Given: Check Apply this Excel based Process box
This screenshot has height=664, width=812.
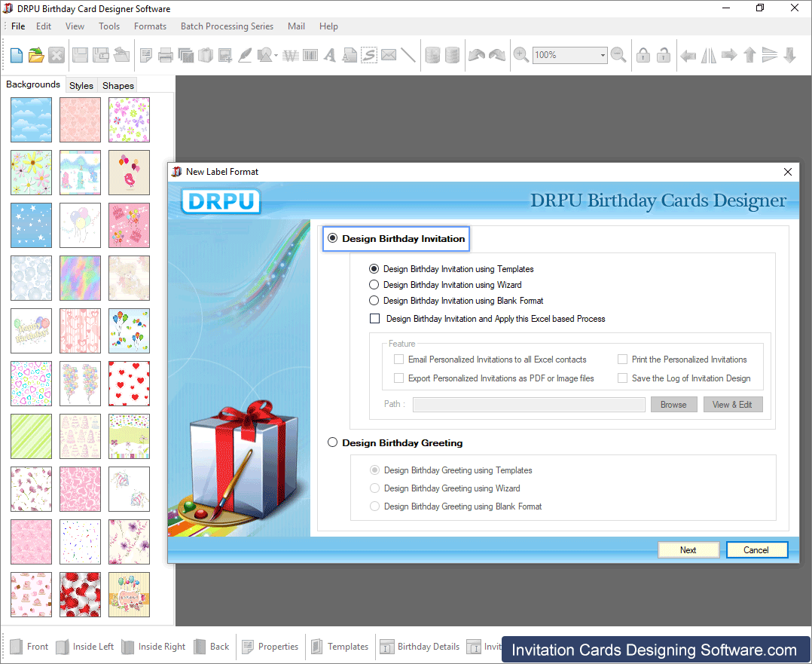Looking at the screenshot, I should (374, 319).
